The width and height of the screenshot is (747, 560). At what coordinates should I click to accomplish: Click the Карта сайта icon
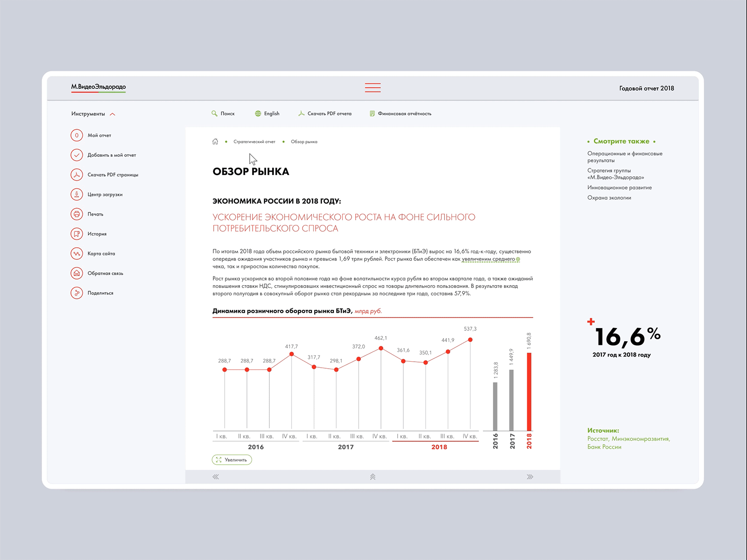(77, 253)
